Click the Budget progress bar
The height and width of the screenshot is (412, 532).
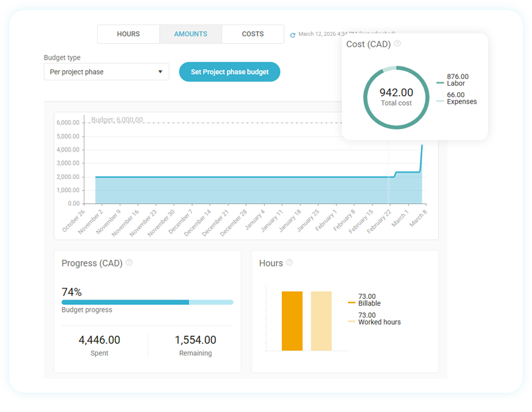click(146, 302)
